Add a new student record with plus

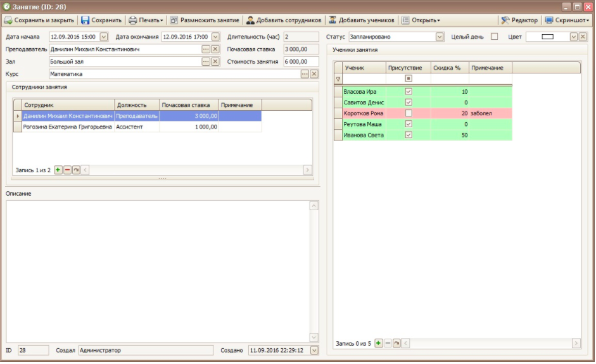[x=379, y=343]
